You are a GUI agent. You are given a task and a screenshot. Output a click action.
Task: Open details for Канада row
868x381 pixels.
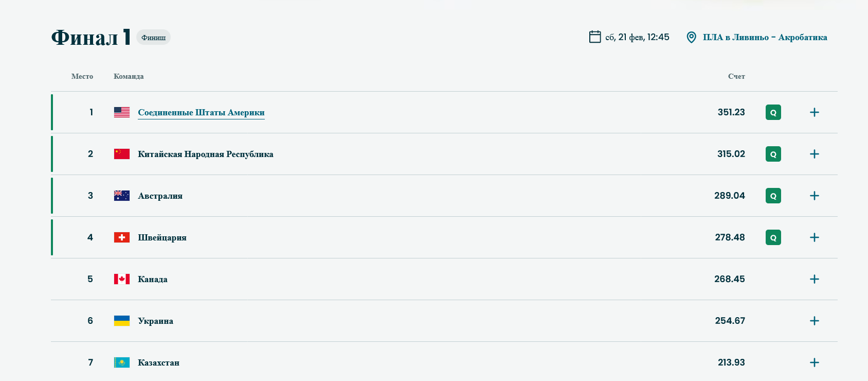point(814,279)
